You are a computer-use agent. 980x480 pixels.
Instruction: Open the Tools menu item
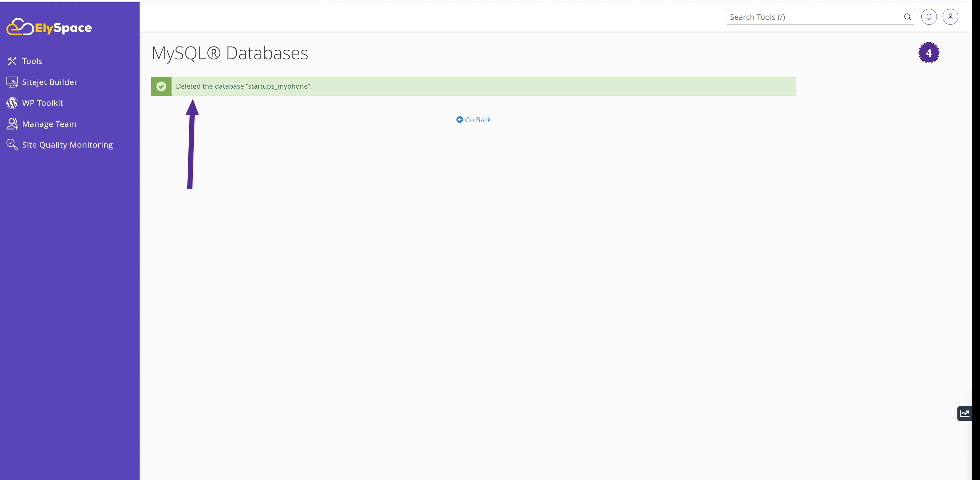pos(32,61)
